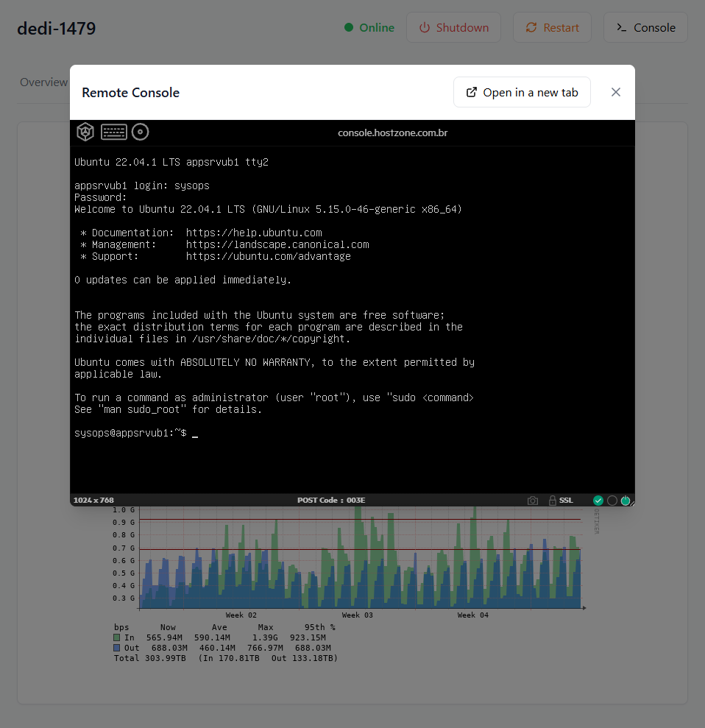
Task: Close the Remote Console dialog
Action: coord(616,92)
